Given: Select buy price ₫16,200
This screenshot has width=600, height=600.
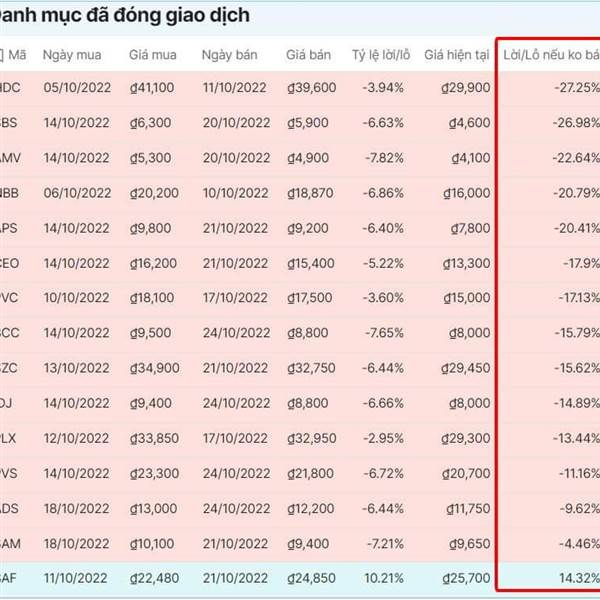Looking at the screenshot, I should [x=153, y=264].
